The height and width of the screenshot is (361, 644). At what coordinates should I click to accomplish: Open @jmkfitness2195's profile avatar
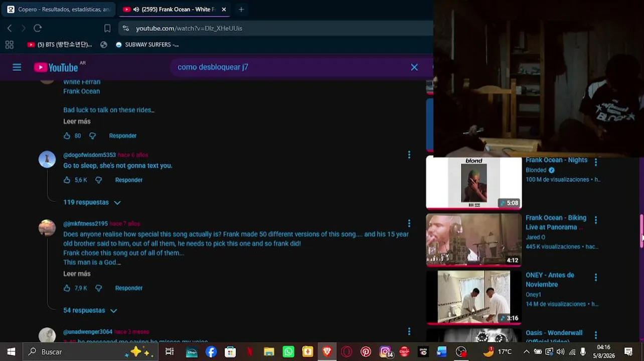click(47, 228)
